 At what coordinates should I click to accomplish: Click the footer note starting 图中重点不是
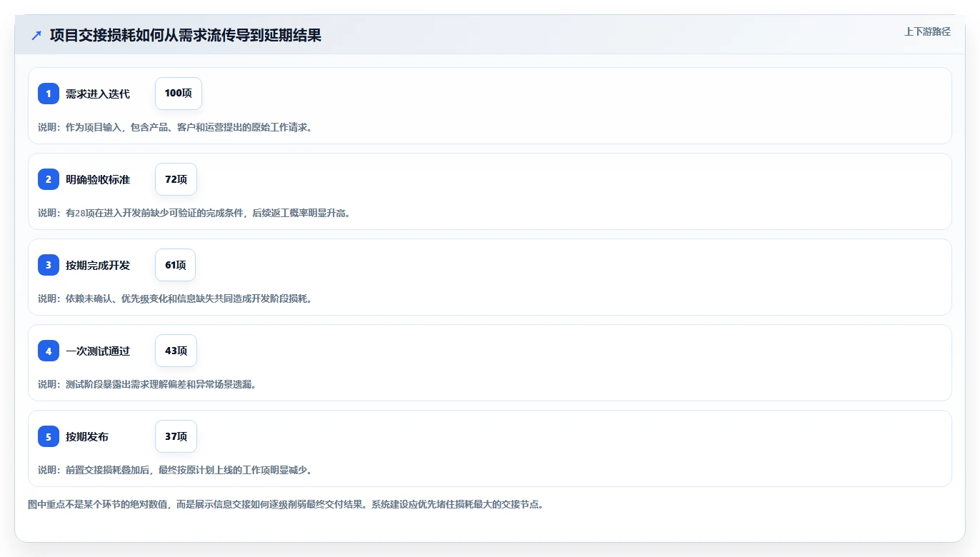click(286, 504)
